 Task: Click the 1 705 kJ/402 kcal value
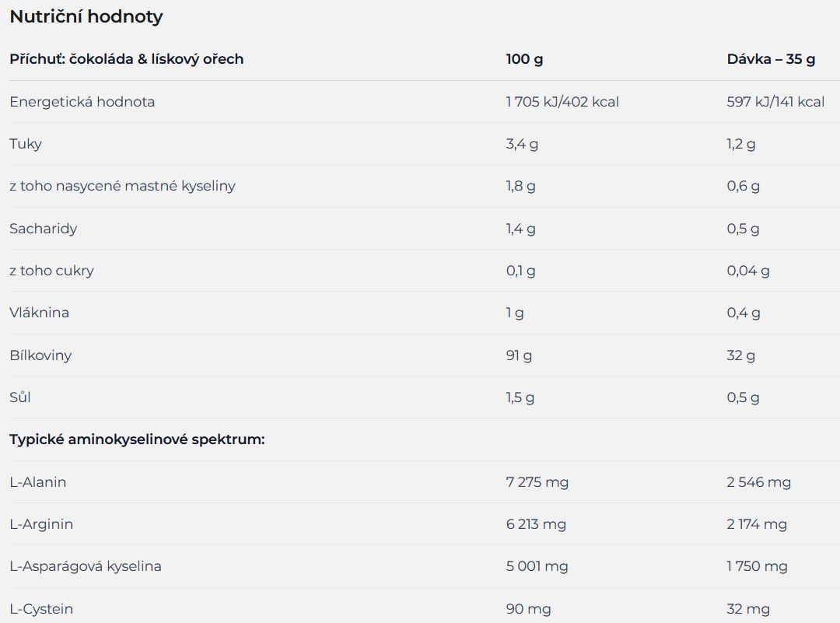click(x=562, y=102)
